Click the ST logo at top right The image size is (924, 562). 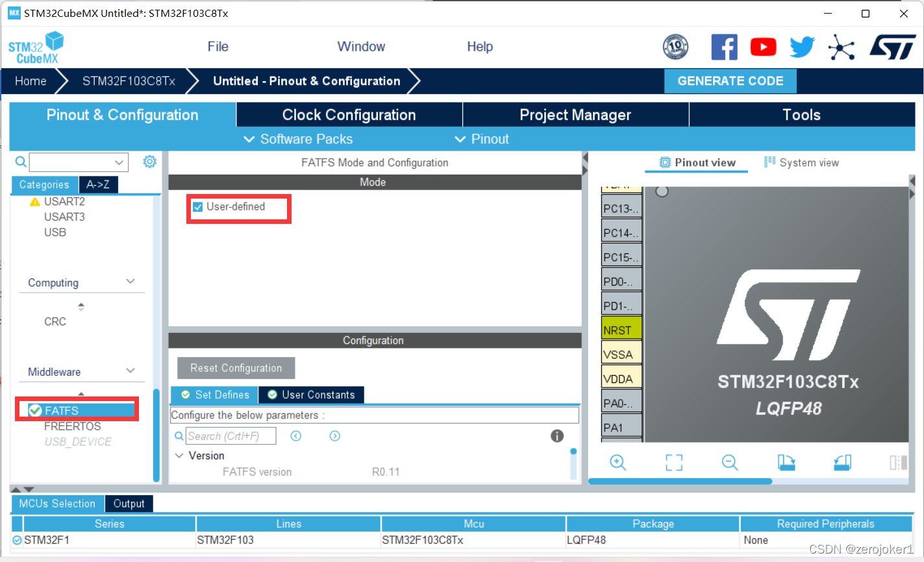pyautogui.click(x=892, y=47)
